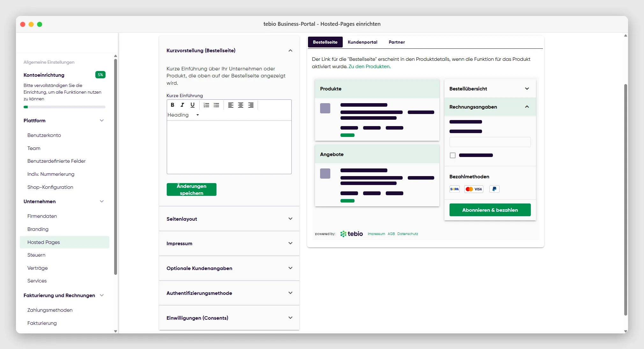Toggle bold formatting in editor
Viewport: 644px width, 349px height.
(x=172, y=105)
